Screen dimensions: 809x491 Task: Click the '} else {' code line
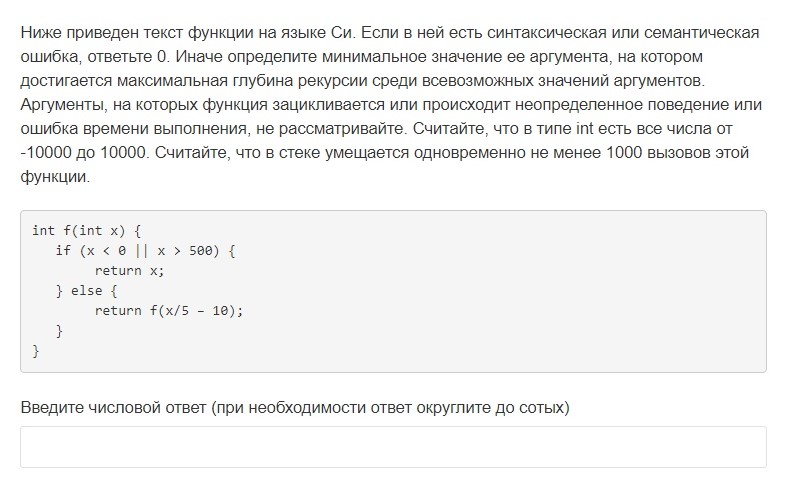point(87,291)
